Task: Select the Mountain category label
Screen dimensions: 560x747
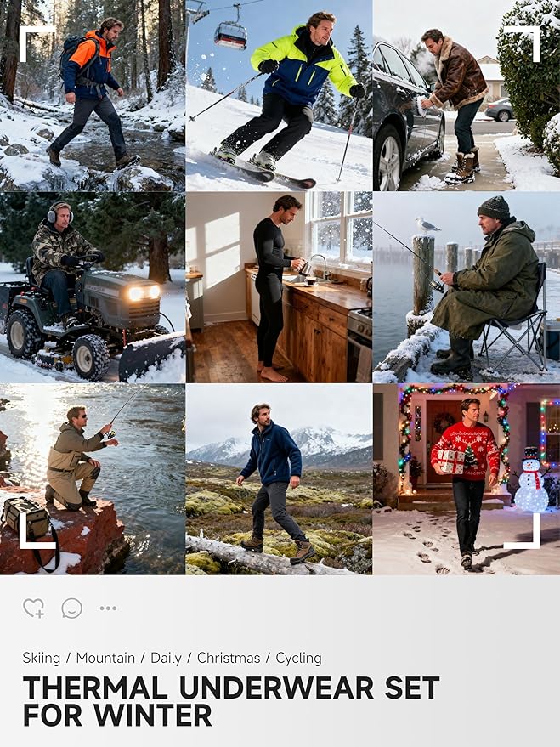Action: 105,659
